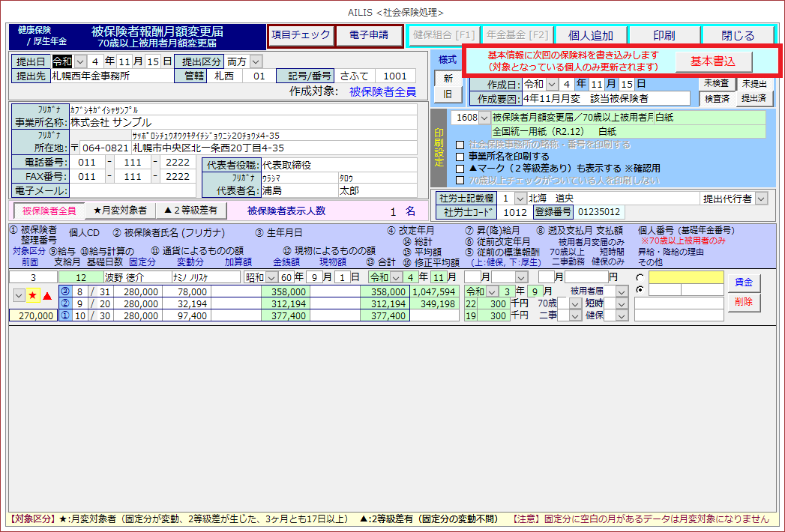Select the lower radio button beside the 賃金 button

pyautogui.click(x=640, y=290)
